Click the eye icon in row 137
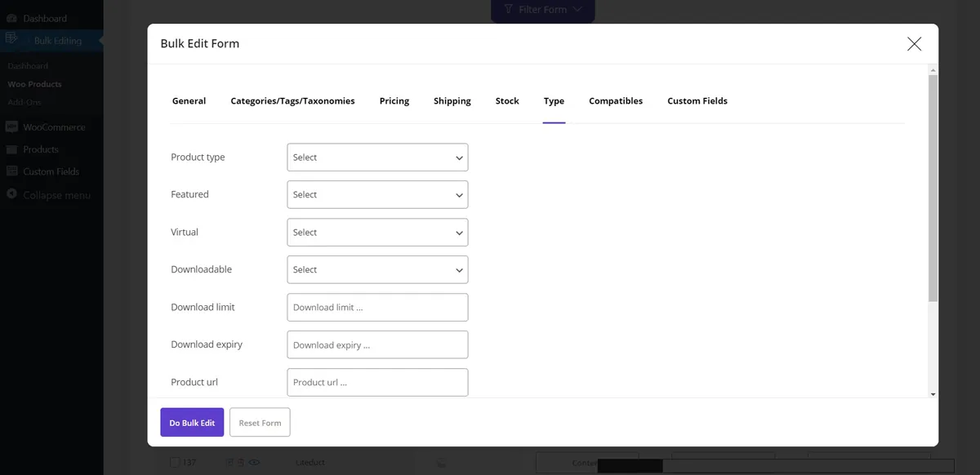This screenshot has width=980, height=475. pos(255,463)
